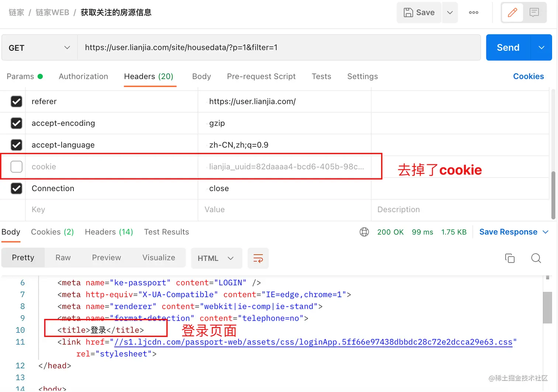Click the gzip value cell
The height and width of the screenshot is (392, 558).
[285, 123]
